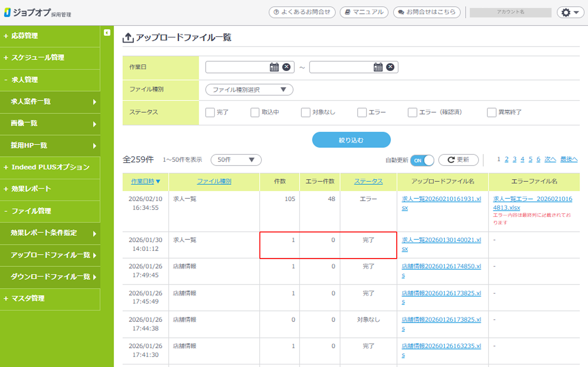Clear the start date field

286,67
